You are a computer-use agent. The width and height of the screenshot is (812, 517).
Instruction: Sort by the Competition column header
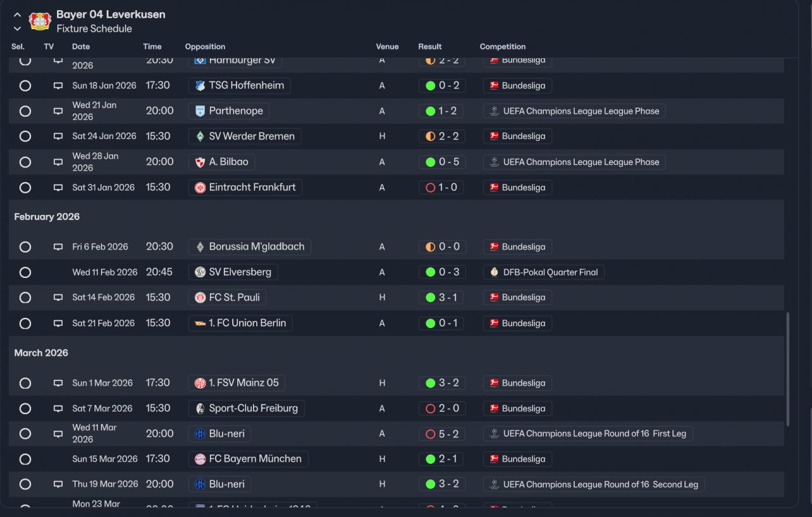point(502,46)
